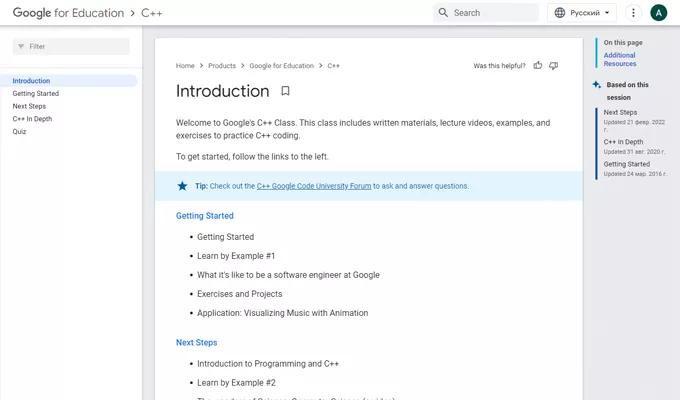Click the Learn by Example #1 list item

click(236, 256)
